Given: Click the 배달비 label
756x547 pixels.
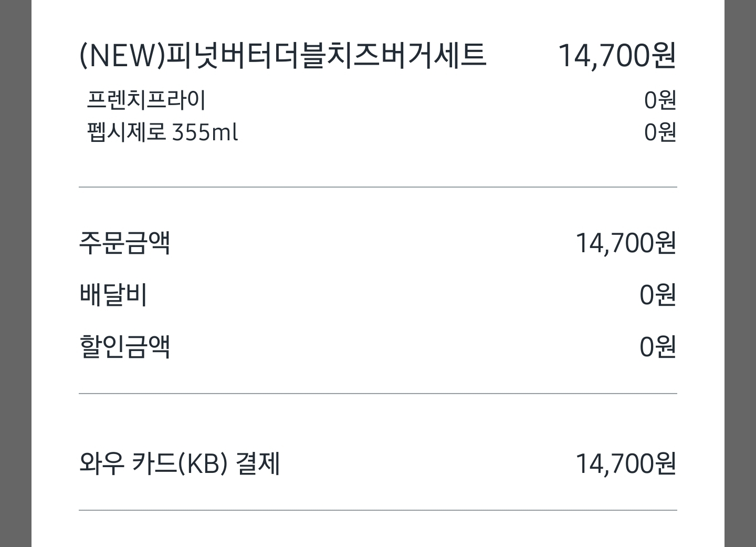Looking at the screenshot, I should (x=113, y=295).
